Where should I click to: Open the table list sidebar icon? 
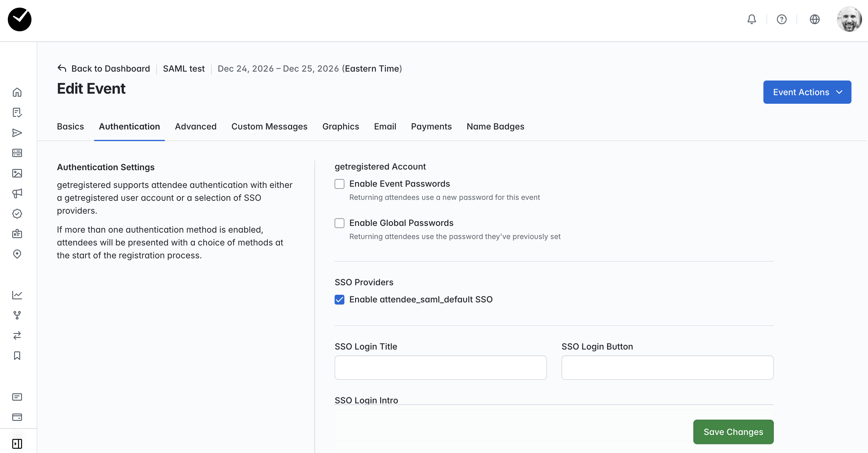pyautogui.click(x=17, y=153)
